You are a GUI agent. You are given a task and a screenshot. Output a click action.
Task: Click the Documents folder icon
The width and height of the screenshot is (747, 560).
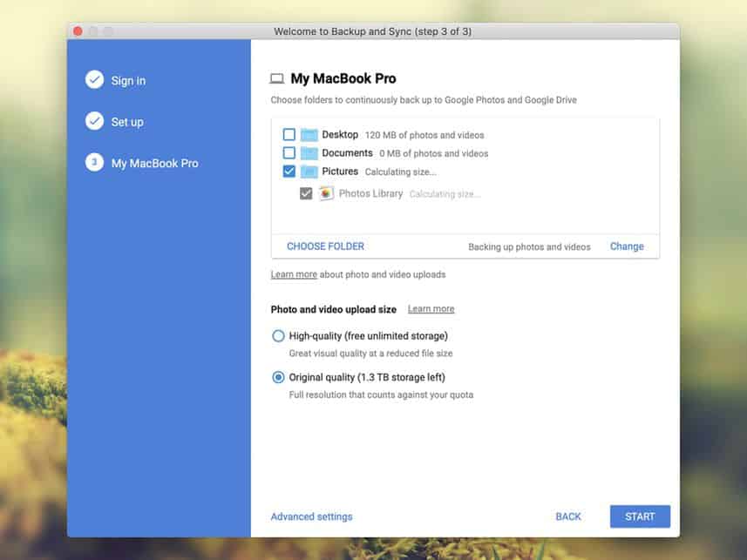pos(309,153)
